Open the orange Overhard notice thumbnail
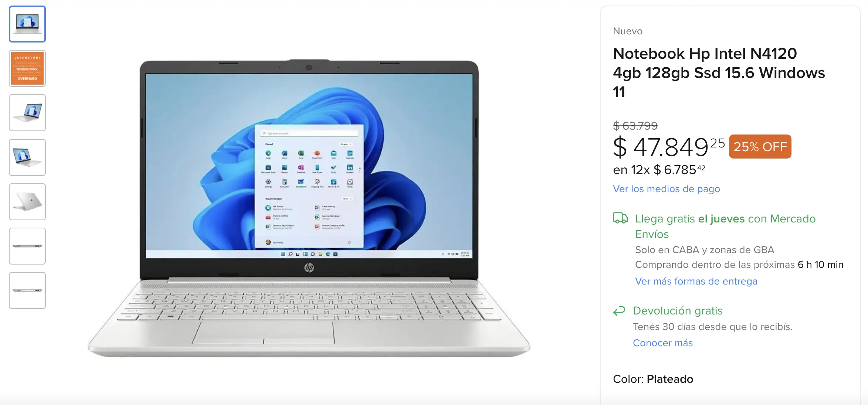The height and width of the screenshot is (405, 868). [27, 68]
